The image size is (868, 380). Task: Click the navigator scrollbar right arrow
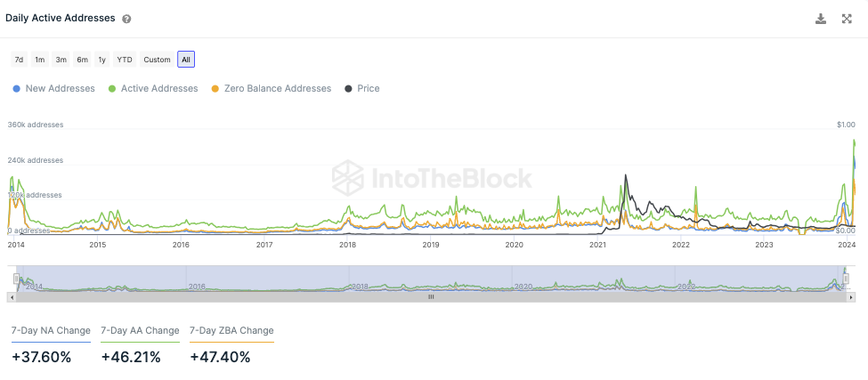click(850, 297)
